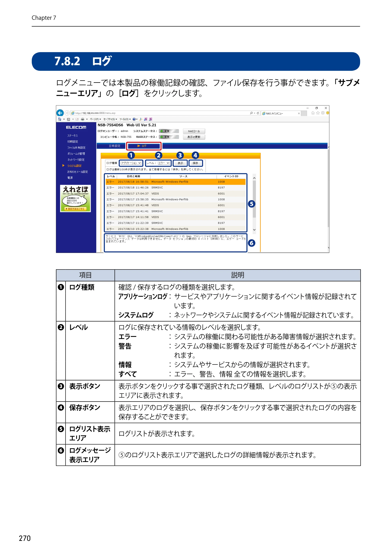The image size is (392, 554).
Task: Open the レベル エラー dropdown
Action: [x=164, y=163]
